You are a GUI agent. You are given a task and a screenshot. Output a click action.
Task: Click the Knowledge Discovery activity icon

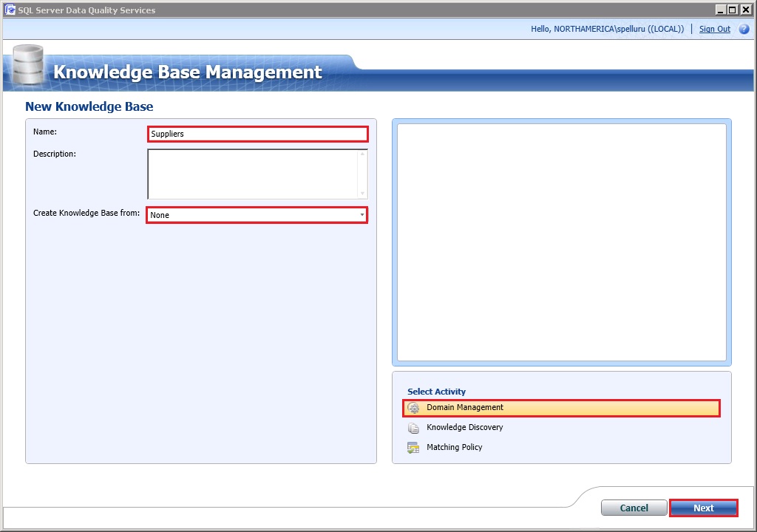414,427
